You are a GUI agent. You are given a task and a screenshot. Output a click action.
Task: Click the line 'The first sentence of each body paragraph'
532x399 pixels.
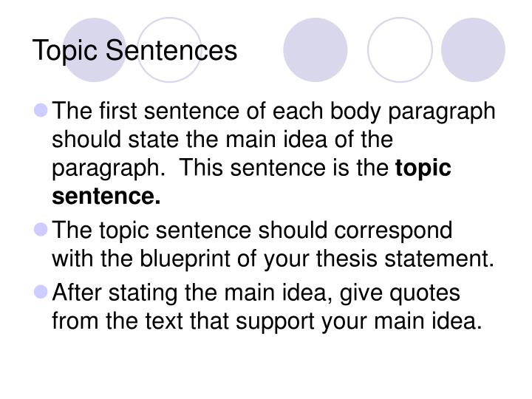(273, 112)
